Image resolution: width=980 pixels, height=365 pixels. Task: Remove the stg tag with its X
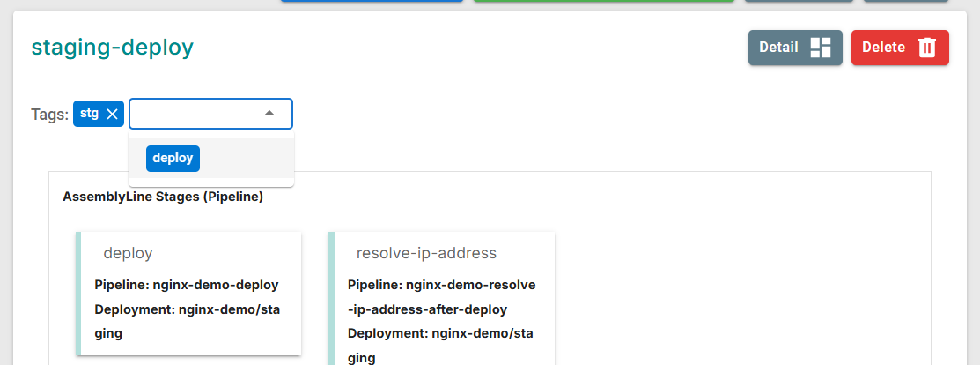(112, 114)
